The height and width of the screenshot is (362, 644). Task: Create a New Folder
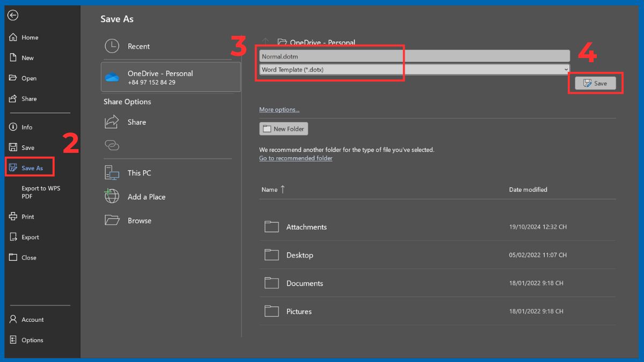pyautogui.click(x=284, y=129)
